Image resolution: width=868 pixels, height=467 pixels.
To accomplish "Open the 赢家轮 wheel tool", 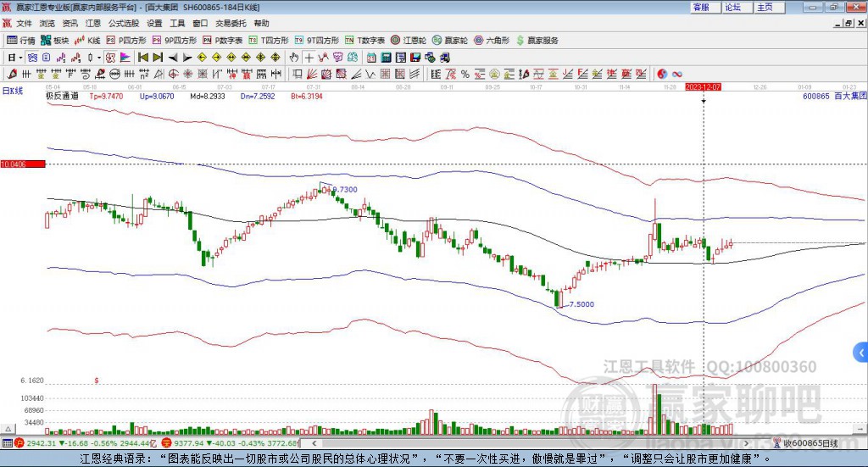I will coord(450,41).
